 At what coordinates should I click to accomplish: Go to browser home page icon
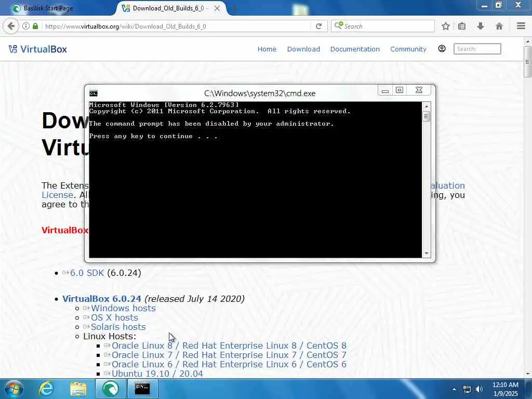click(499, 26)
